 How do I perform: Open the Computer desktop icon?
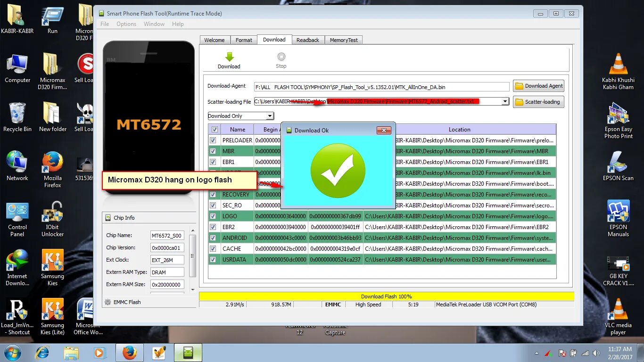point(17,69)
